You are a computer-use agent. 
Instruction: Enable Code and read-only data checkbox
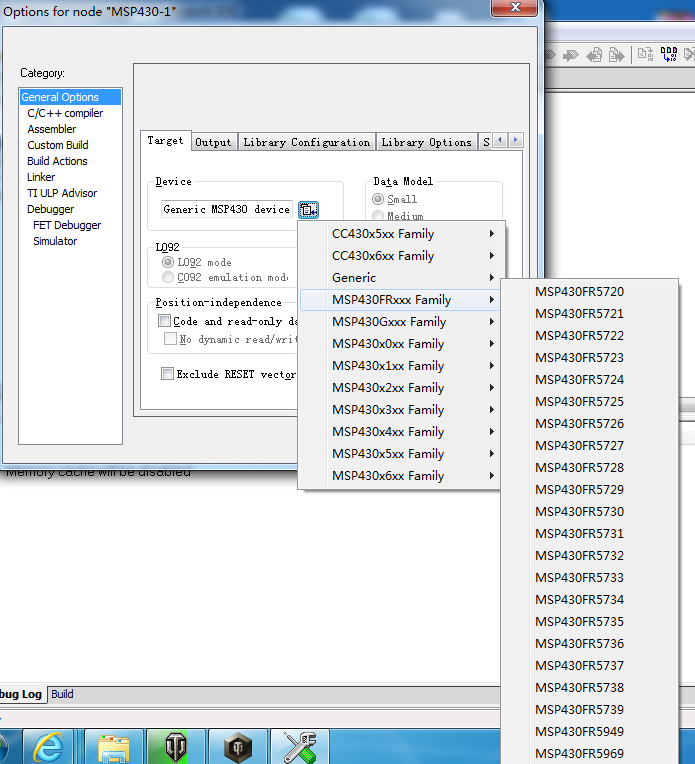(164, 321)
